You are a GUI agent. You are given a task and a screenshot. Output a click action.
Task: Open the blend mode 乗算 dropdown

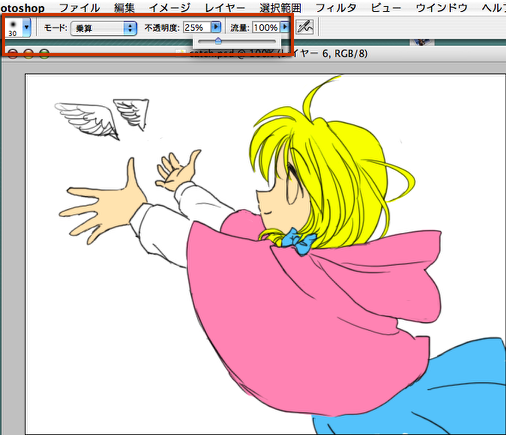104,28
